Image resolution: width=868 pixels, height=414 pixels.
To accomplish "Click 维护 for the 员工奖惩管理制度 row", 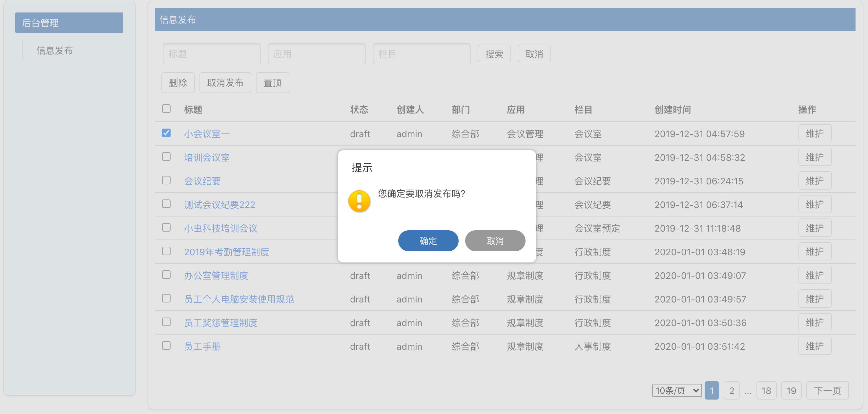I will click(815, 322).
